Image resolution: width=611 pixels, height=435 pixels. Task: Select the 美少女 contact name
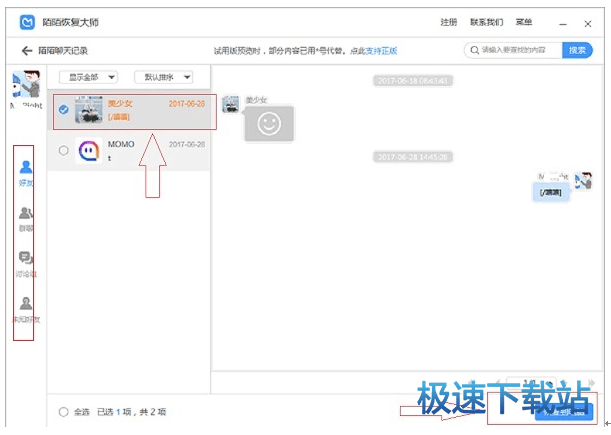point(120,103)
